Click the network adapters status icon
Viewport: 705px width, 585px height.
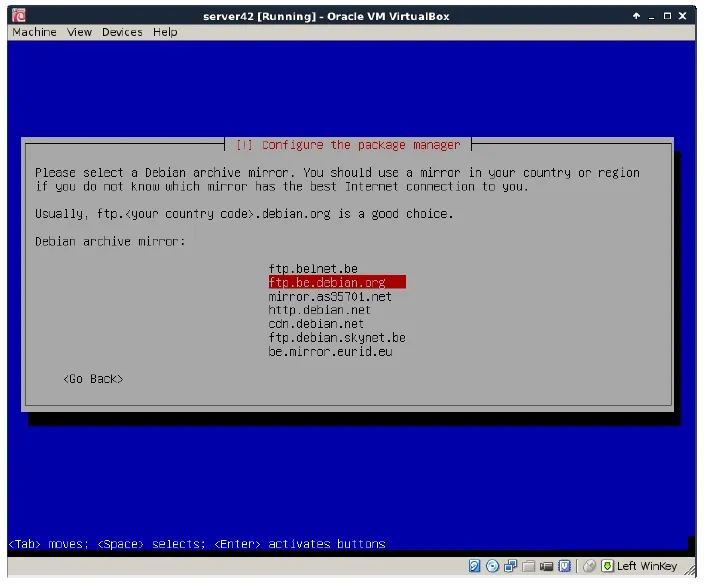click(510, 566)
